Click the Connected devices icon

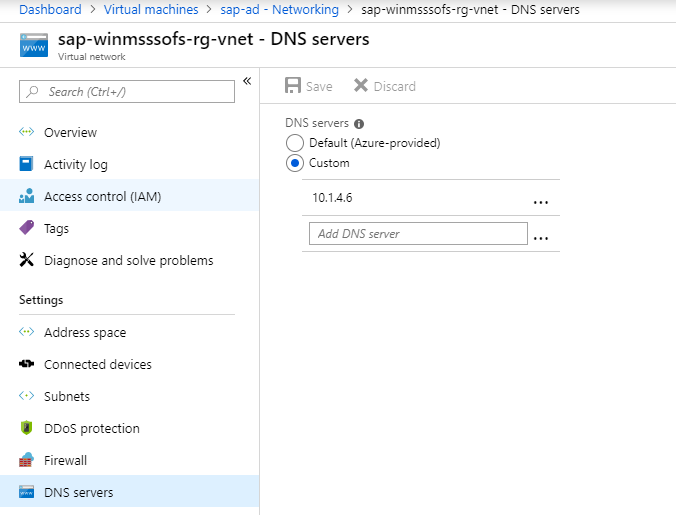tap(27, 365)
